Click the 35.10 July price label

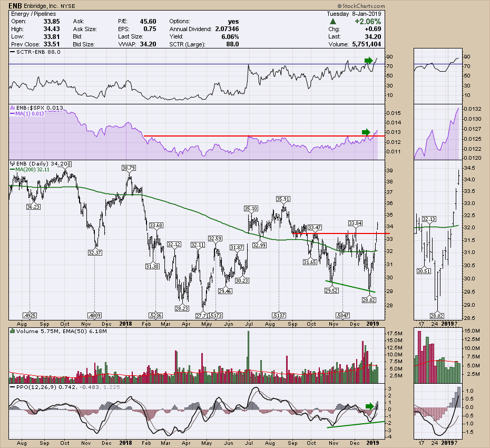[251, 209]
